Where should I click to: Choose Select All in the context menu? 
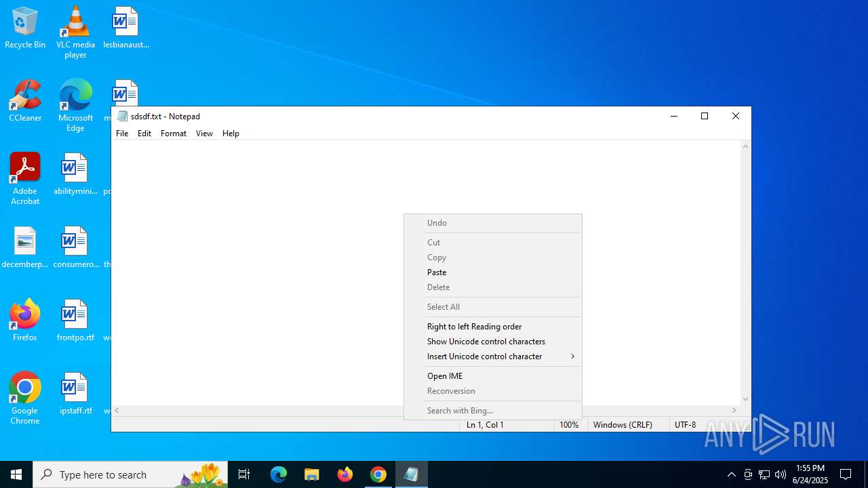click(x=493, y=307)
